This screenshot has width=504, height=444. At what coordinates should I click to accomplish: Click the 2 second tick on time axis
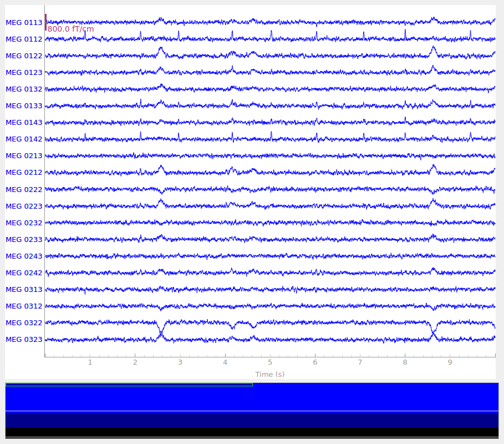click(x=135, y=362)
